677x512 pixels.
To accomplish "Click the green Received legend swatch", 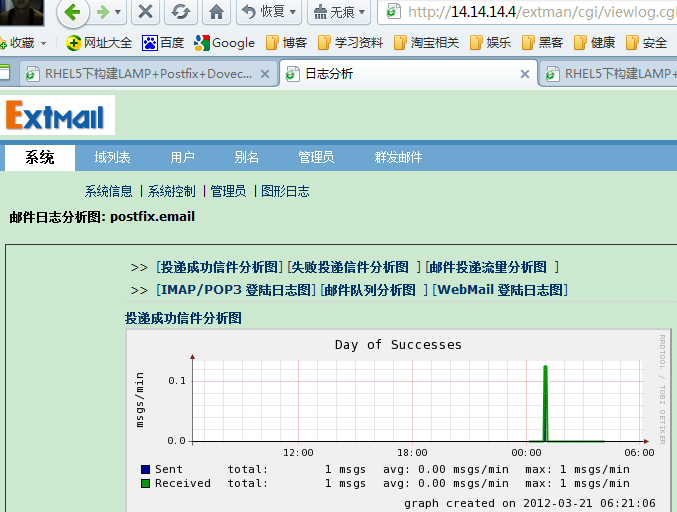I will coord(146,483).
